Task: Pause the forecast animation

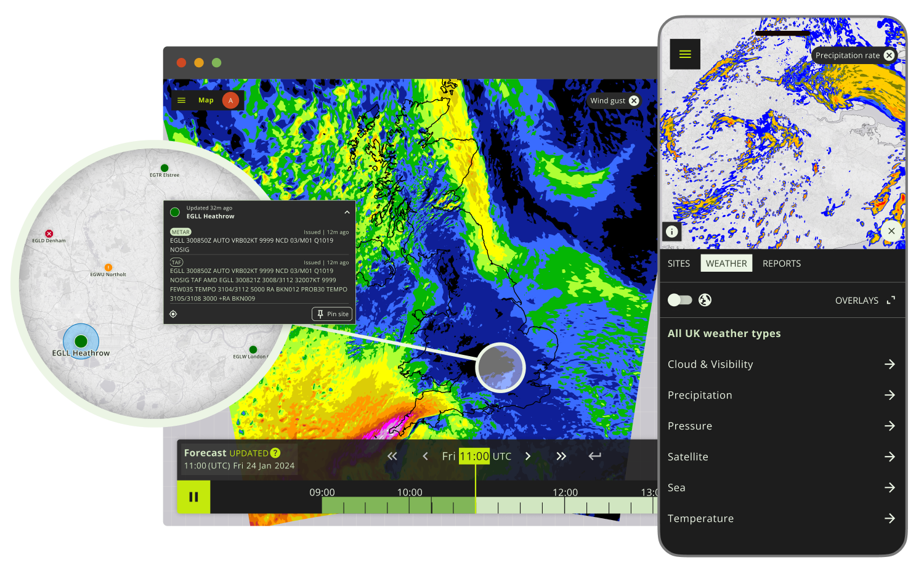Action: (193, 497)
